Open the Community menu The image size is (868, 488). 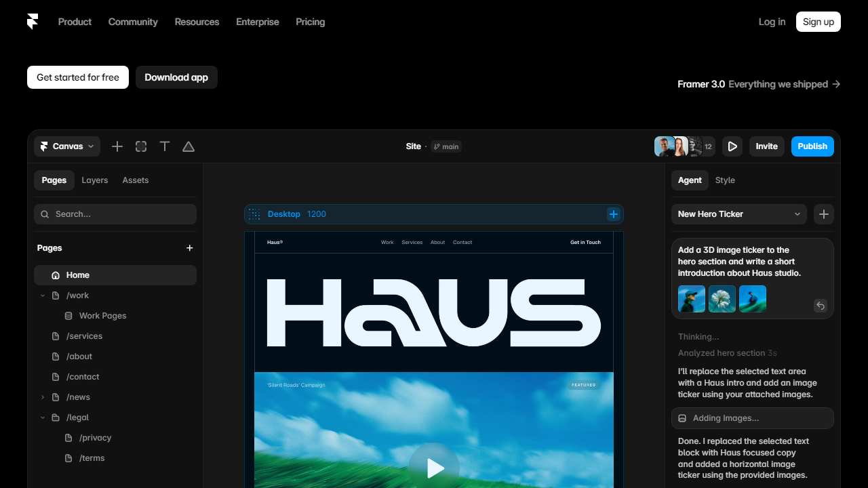coord(133,22)
